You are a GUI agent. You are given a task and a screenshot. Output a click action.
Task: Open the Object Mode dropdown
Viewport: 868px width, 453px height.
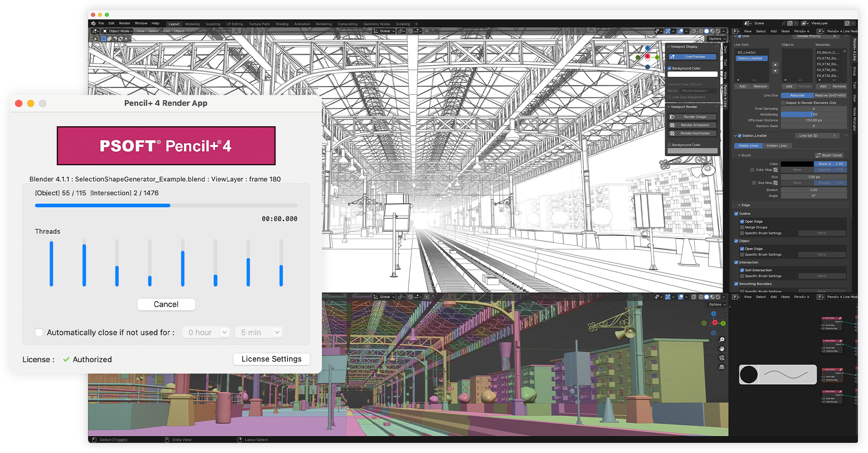118,31
